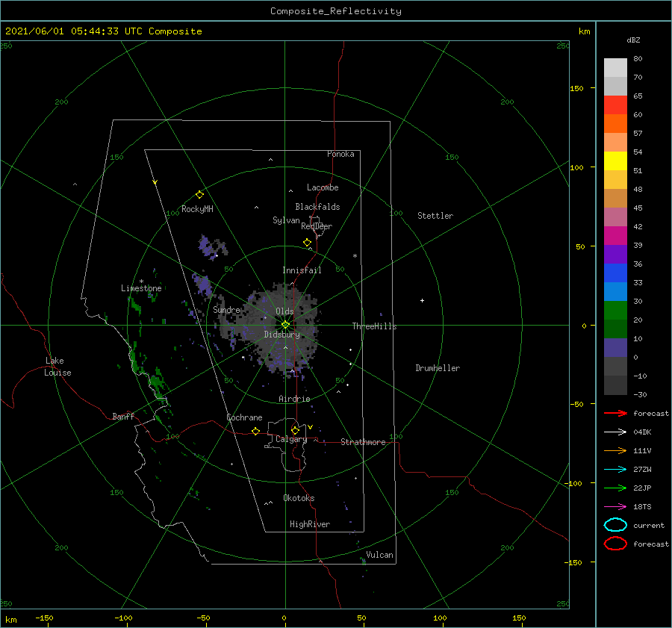Click the Limestone label
The height and width of the screenshot is (628, 672).
tap(141, 288)
